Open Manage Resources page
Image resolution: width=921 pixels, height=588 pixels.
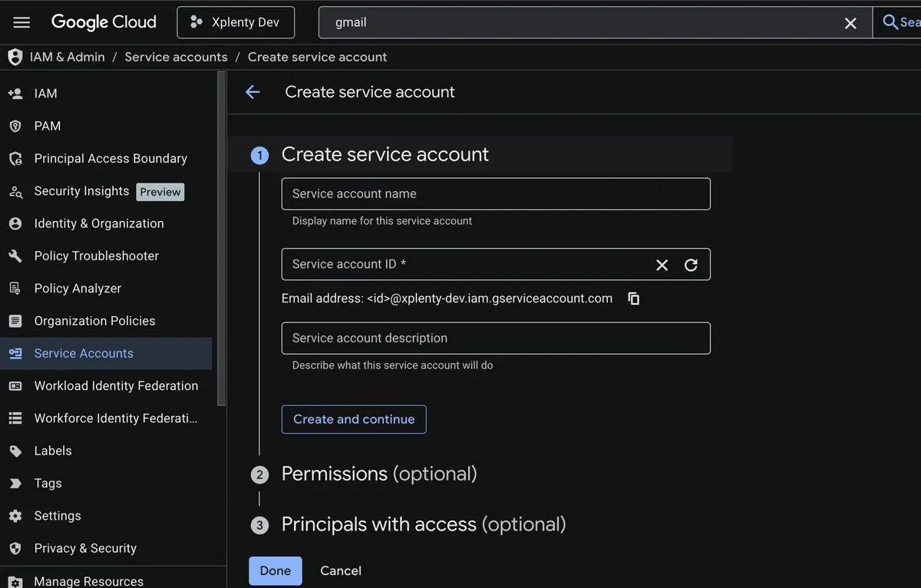tap(88, 581)
